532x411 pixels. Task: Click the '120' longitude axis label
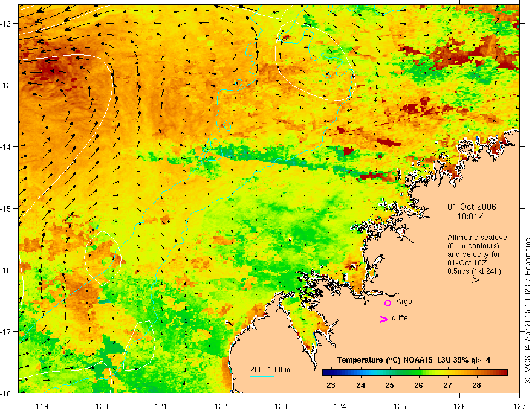pyautogui.click(x=102, y=406)
